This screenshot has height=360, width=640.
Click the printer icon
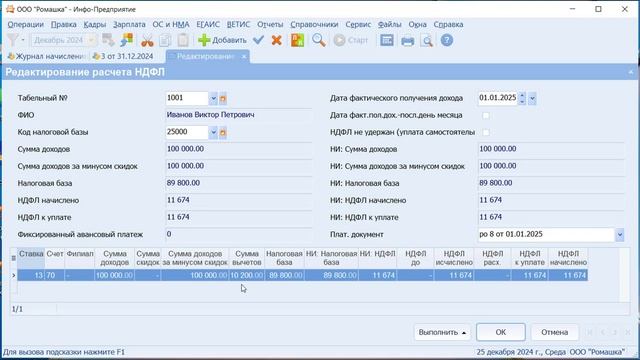click(x=407, y=41)
